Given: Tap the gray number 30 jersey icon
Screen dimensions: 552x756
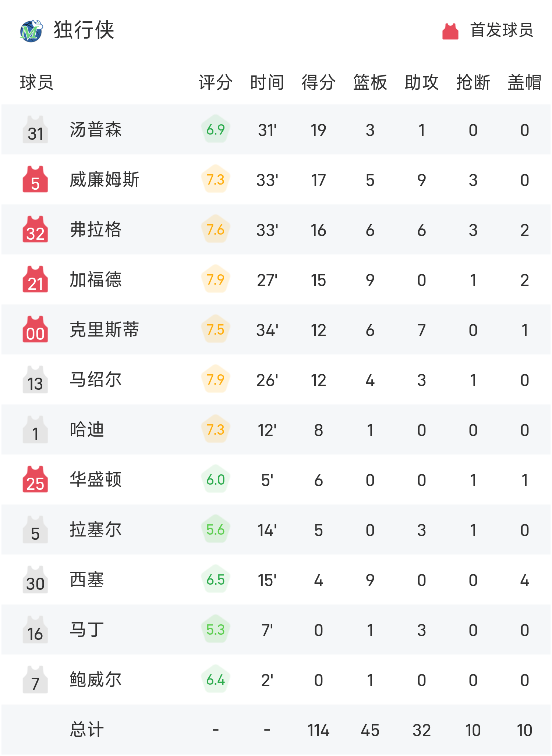Looking at the screenshot, I should pyautogui.click(x=35, y=580).
